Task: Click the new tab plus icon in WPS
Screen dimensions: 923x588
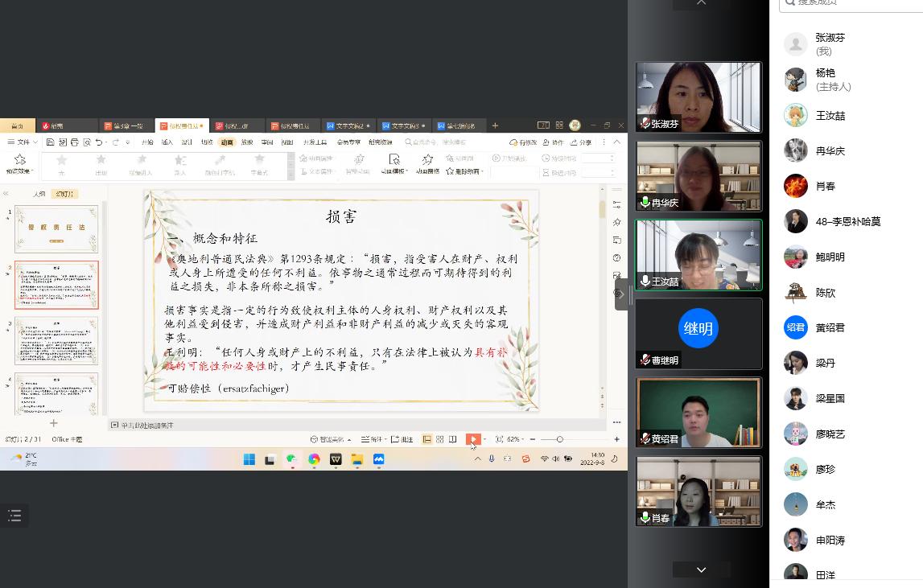Action: tap(495, 125)
